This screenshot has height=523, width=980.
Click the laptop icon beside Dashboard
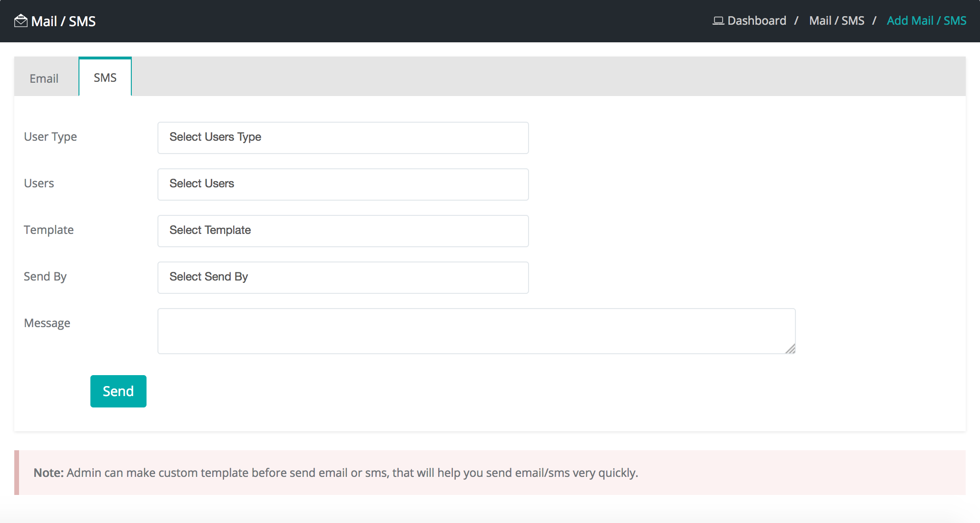[x=718, y=21]
